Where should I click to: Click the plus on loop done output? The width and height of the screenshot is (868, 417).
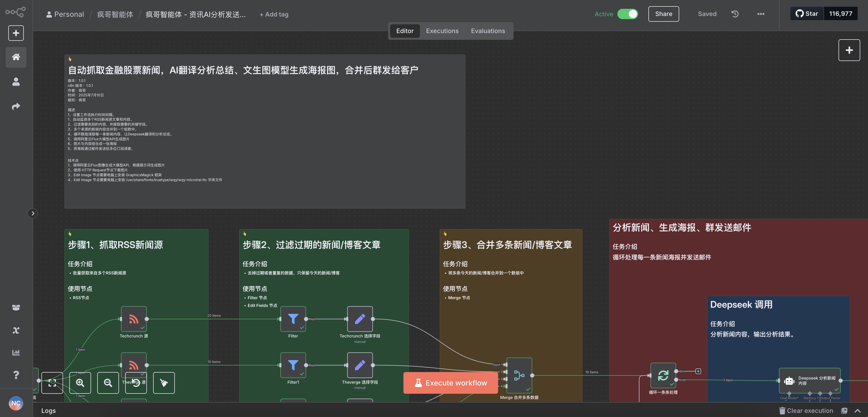coord(698,371)
